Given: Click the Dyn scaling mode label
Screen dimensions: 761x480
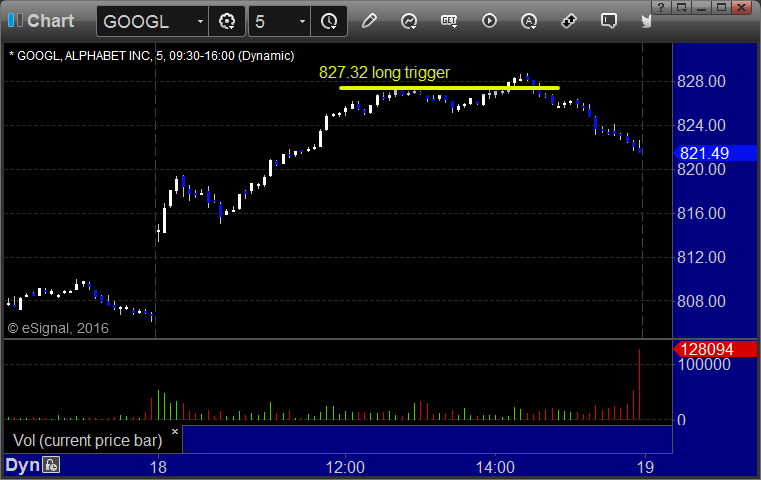Looking at the screenshot, I should point(22,465).
